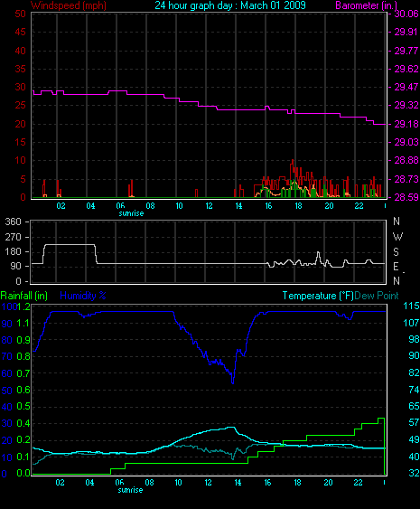
Task: Click the 50 mph windspeed axis value
Action: click(21, 14)
